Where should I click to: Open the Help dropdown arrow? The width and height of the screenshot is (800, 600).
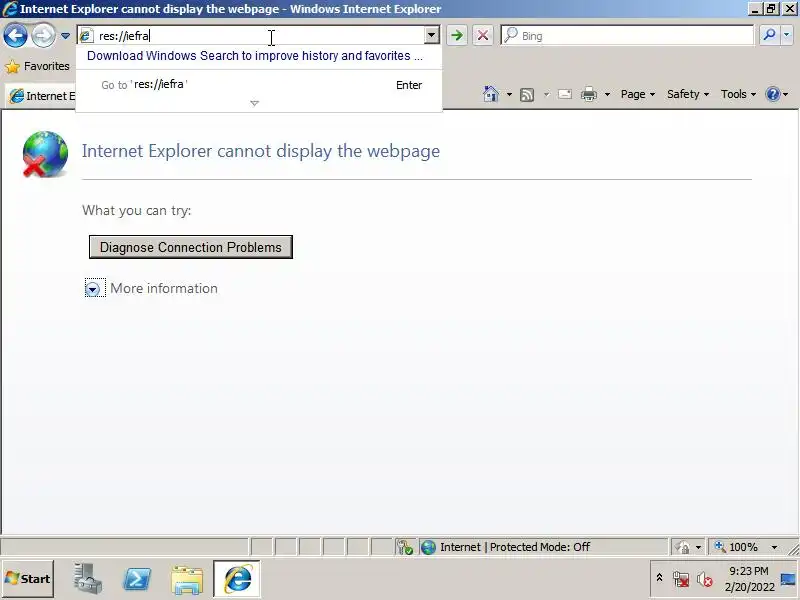[x=785, y=95]
